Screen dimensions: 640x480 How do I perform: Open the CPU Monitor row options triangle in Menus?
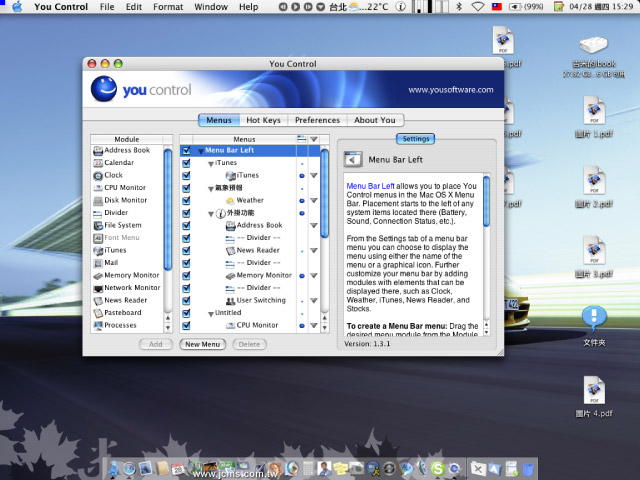(313, 325)
